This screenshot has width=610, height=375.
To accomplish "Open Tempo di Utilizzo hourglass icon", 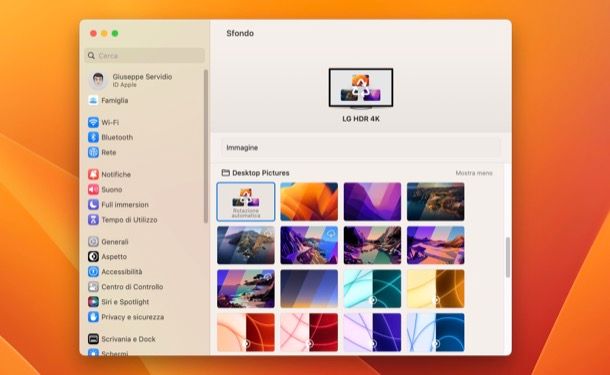I will point(93,219).
